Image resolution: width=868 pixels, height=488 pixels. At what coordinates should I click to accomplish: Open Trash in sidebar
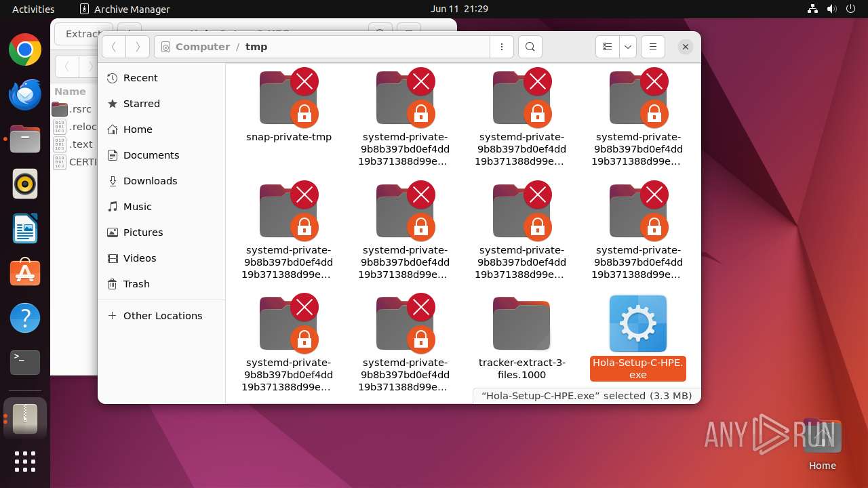tap(161, 284)
